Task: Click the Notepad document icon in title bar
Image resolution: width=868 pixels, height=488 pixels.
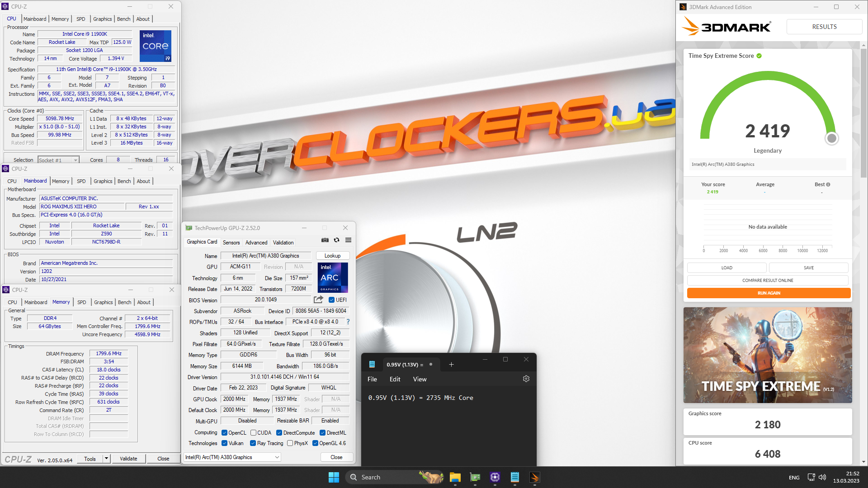Action: click(x=372, y=364)
